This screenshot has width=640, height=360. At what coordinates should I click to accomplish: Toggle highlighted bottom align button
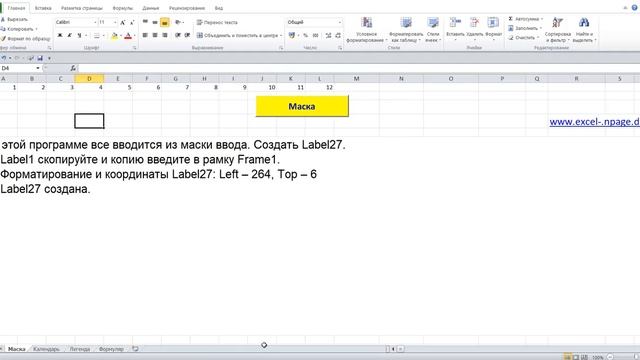164,22
